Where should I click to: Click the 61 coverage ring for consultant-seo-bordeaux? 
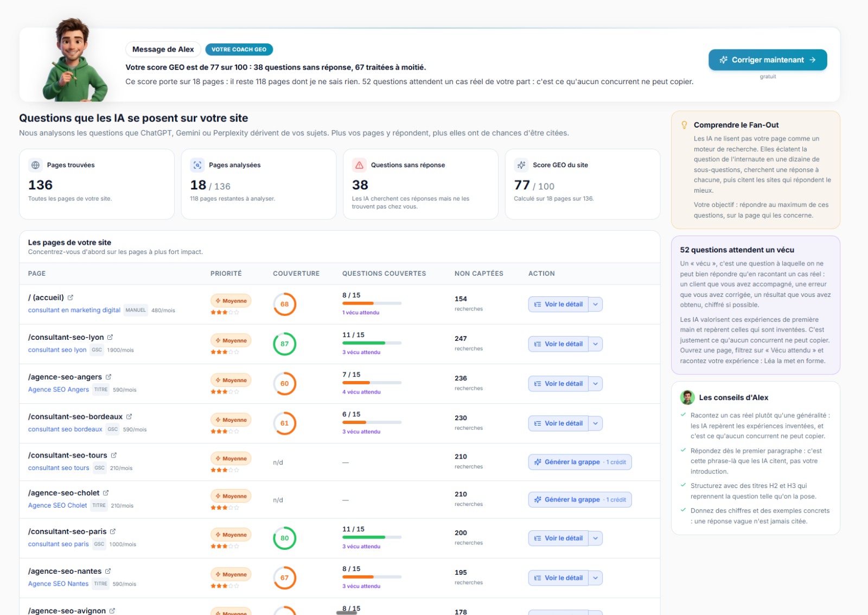click(284, 423)
